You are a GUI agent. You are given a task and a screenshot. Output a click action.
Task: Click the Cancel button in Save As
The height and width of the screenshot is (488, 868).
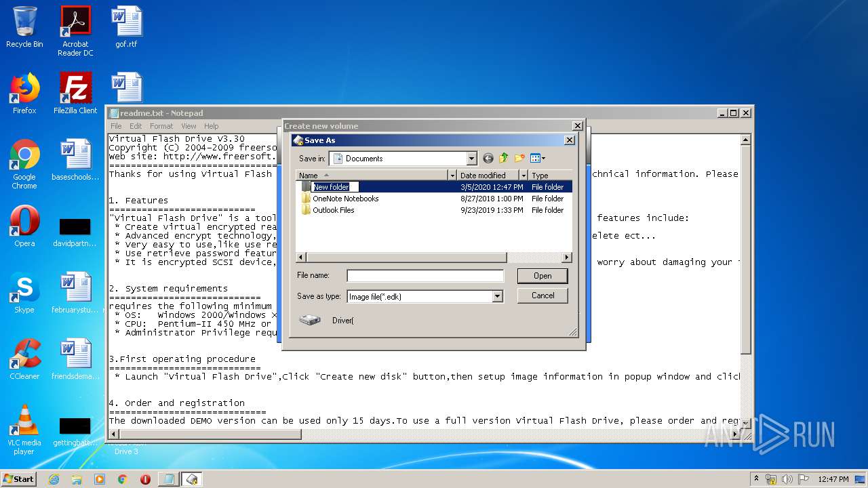542,296
